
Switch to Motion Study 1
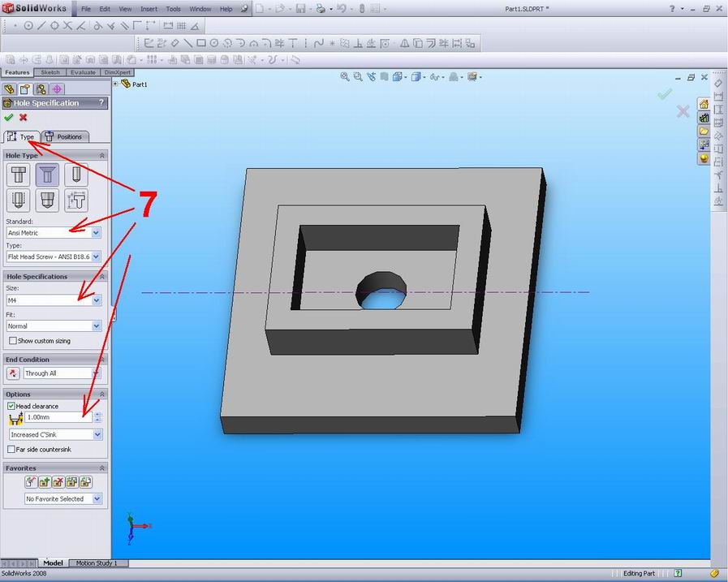tap(97, 563)
